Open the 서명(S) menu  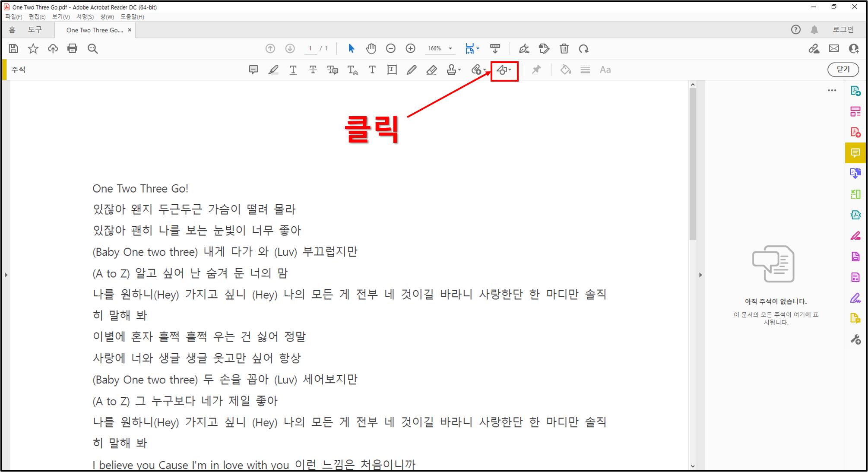(85, 17)
